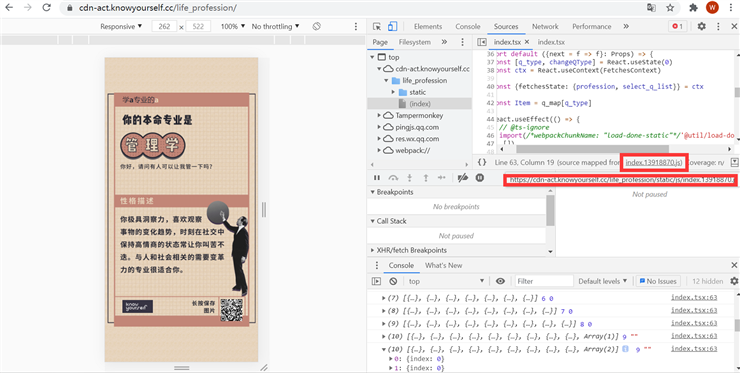Image resolution: width=740 pixels, height=373 pixels.
Task: Clear the console with the ban icon
Action: pos(393,281)
